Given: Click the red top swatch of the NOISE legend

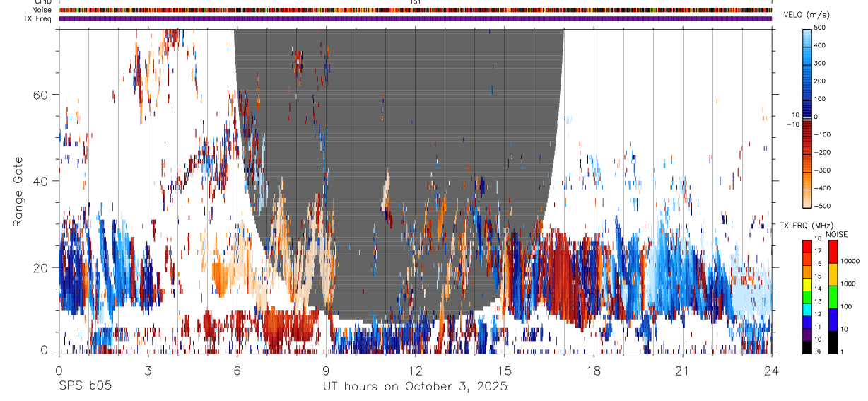Looking at the screenshot, I should tap(833, 252).
